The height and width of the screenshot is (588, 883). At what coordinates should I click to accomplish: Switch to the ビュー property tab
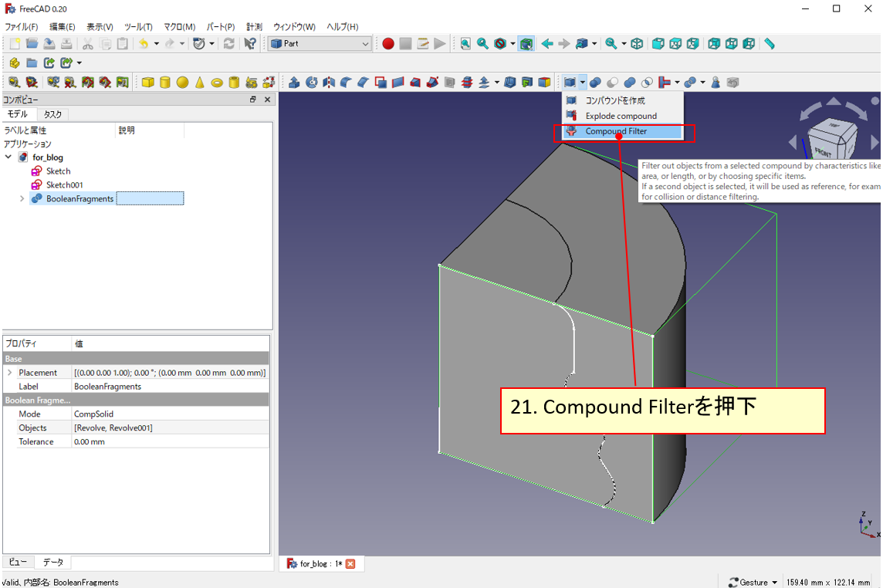pos(18,562)
